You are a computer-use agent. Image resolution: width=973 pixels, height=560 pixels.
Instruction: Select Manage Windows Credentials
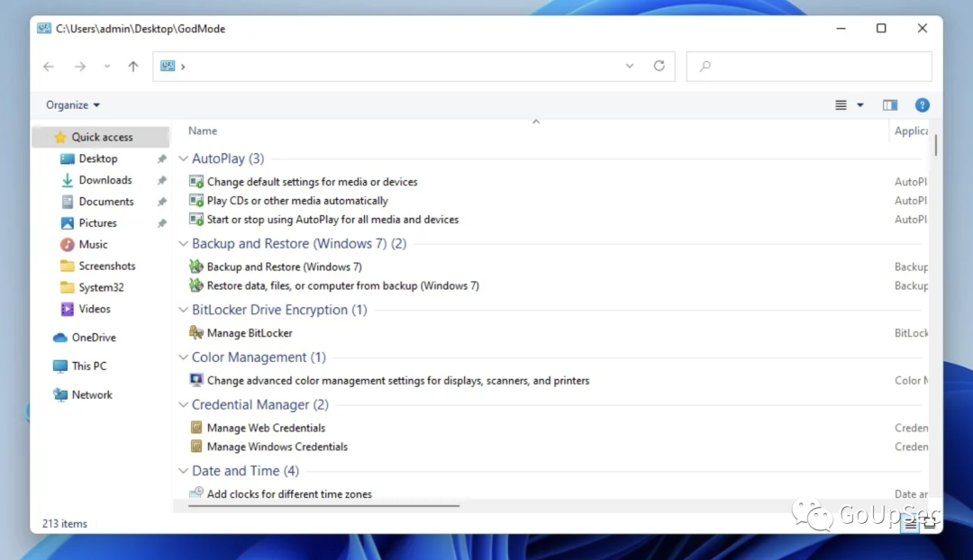click(277, 447)
